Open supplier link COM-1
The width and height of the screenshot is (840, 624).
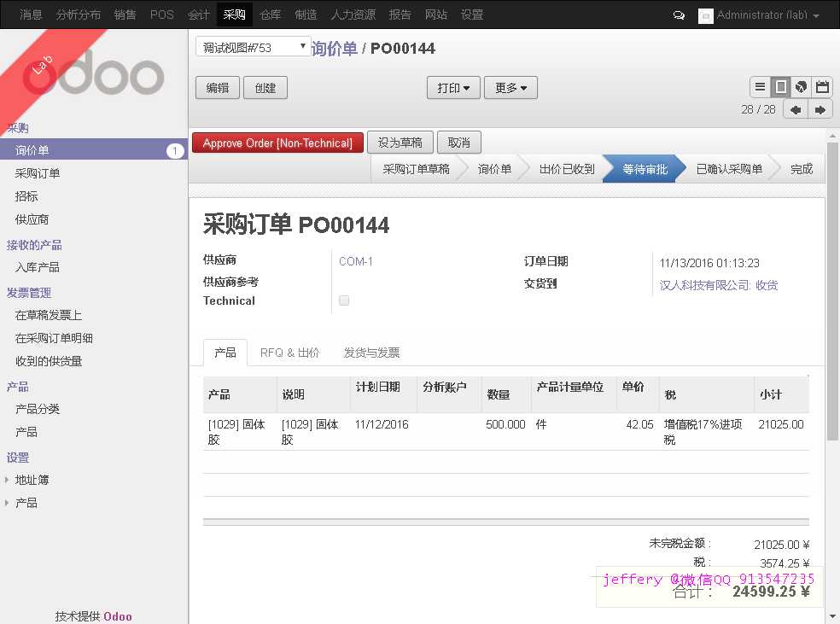pyautogui.click(x=356, y=261)
